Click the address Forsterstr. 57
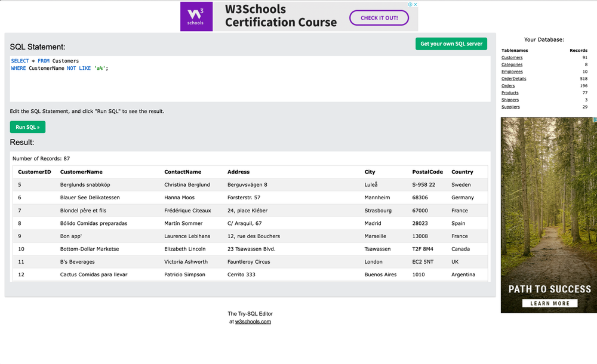 point(244,198)
